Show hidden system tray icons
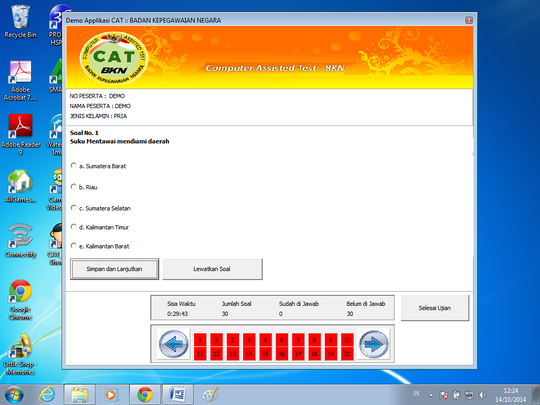The image size is (540, 405). point(431,395)
